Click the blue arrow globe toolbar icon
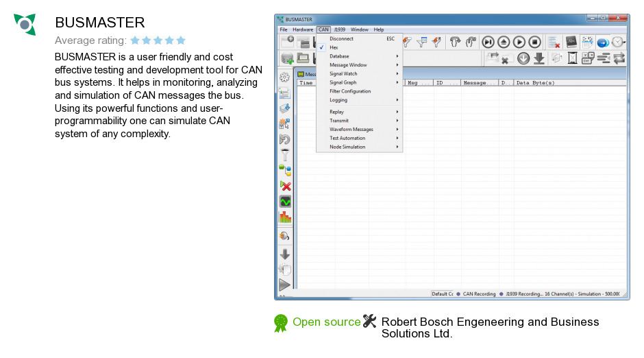This screenshot has height=358, width=644. click(x=602, y=43)
